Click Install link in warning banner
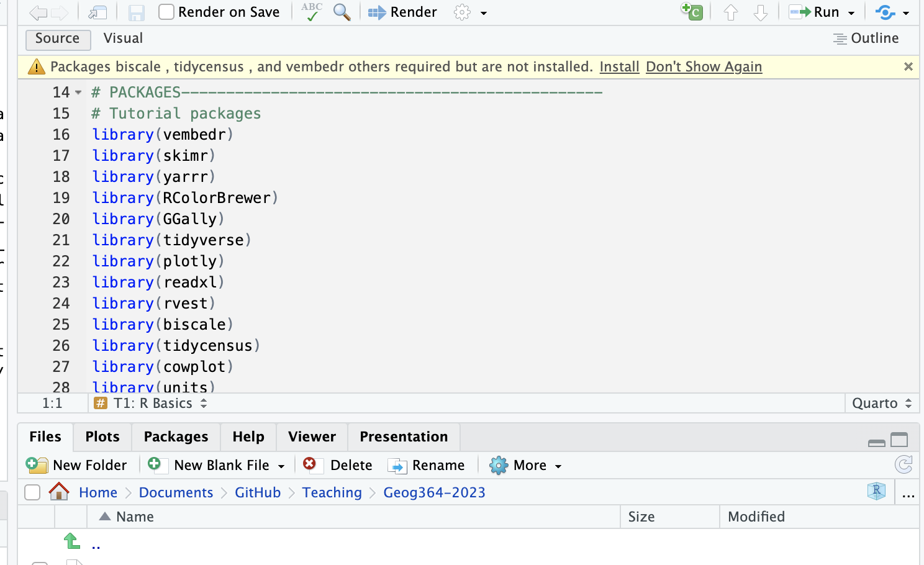The height and width of the screenshot is (565, 924). 619,67
